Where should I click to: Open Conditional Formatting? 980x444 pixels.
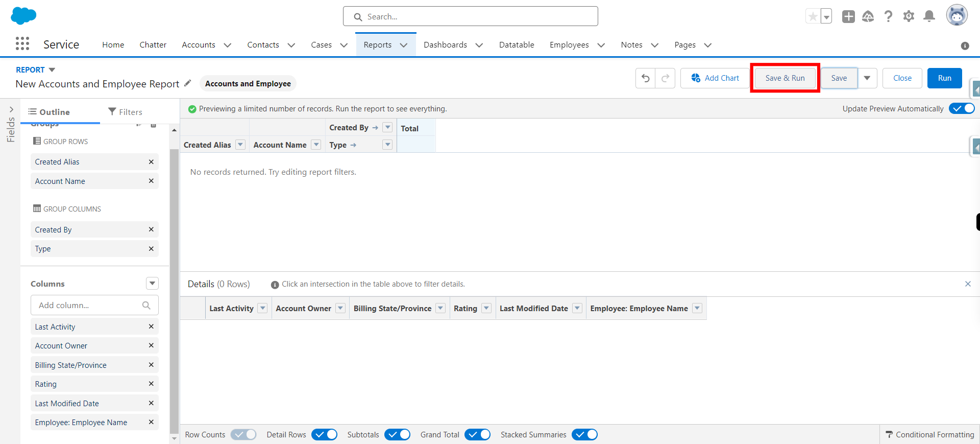click(x=930, y=434)
